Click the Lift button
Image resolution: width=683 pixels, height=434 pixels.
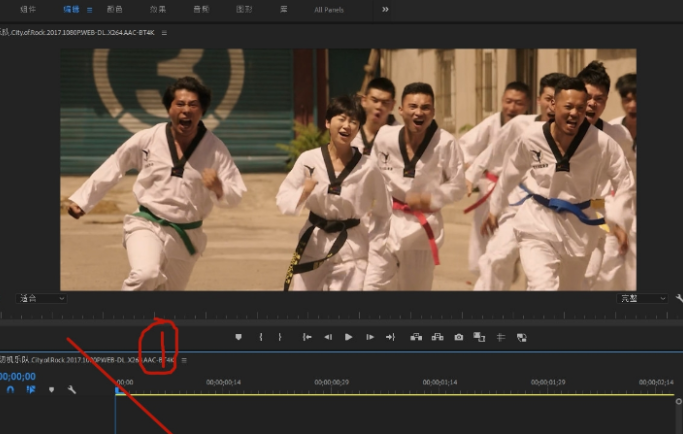(x=416, y=337)
